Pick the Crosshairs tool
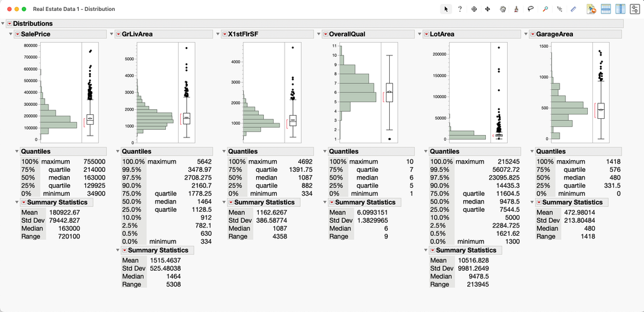The image size is (644, 312). [x=559, y=9]
